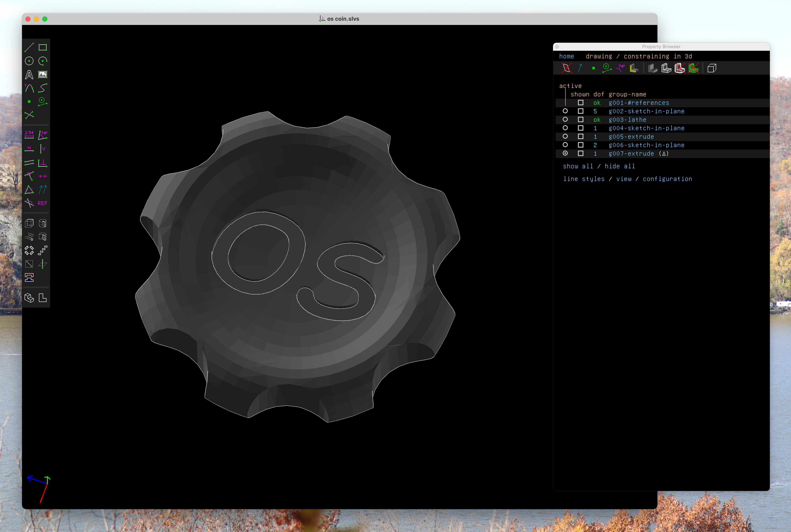Select the bezier cubic spline tool
This screenshot has height=532, width=791.
[x=43, y=88]
